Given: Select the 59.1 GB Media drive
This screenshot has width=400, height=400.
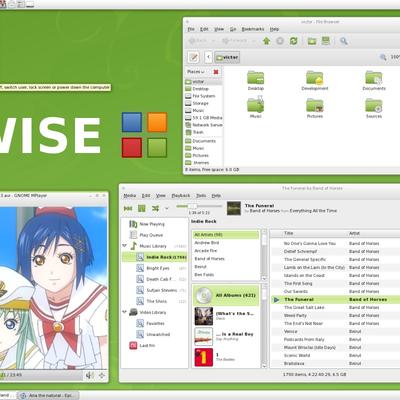Looking at the screenshot, I should (x=203, y=118).
